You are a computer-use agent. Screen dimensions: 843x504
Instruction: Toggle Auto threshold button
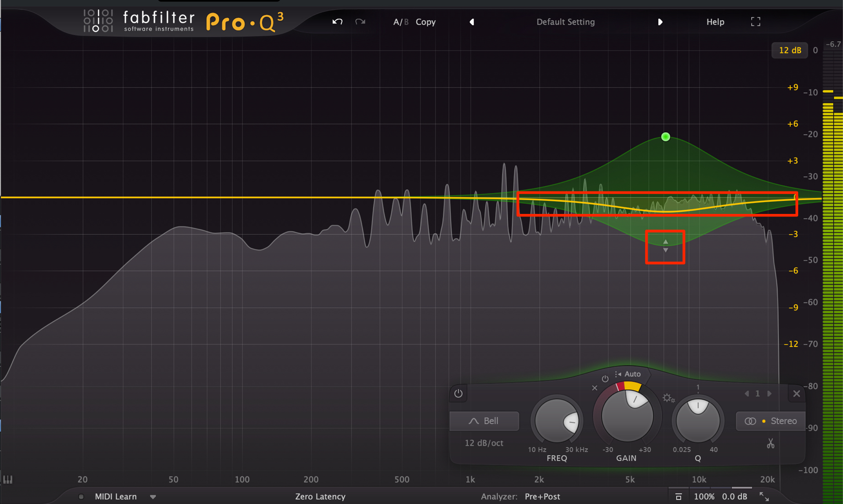point(628,374)
